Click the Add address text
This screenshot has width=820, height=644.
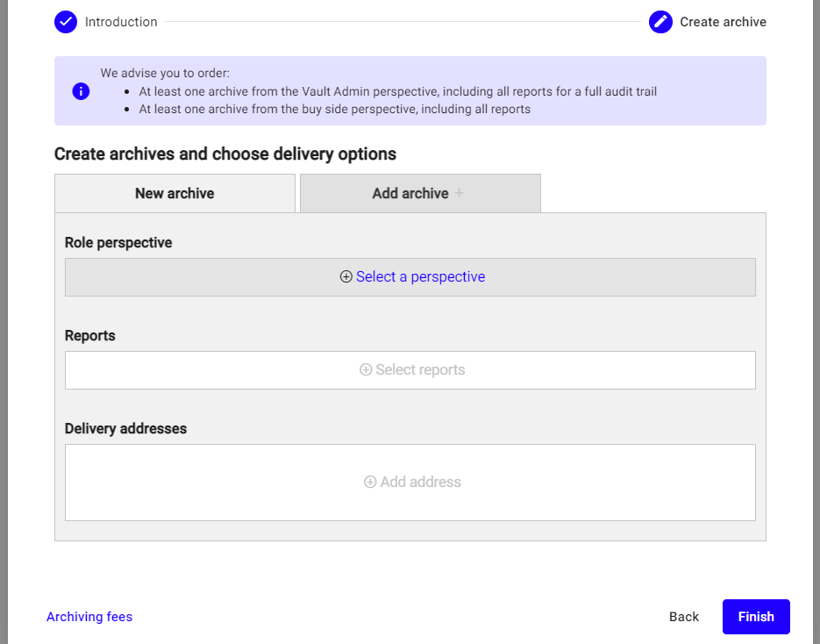point(420,482)
